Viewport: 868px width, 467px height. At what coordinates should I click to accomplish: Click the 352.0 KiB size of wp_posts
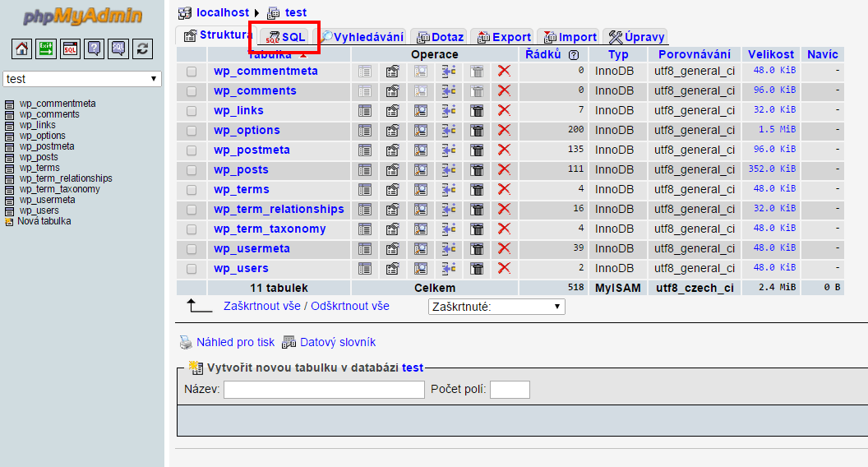point(772,169)
